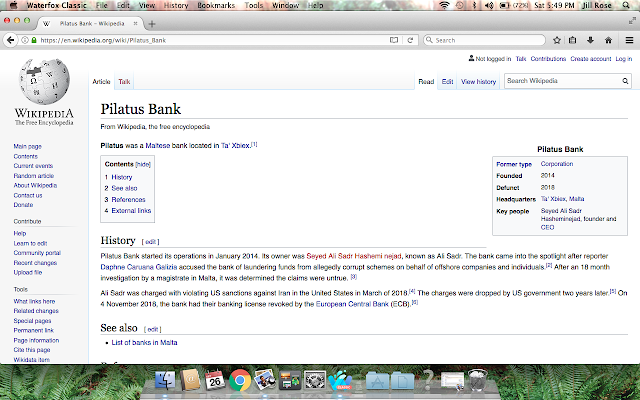Hide the Contents box
Image resolution: width=640 pixels, height=400 pixels.
(x=143, y=164)
